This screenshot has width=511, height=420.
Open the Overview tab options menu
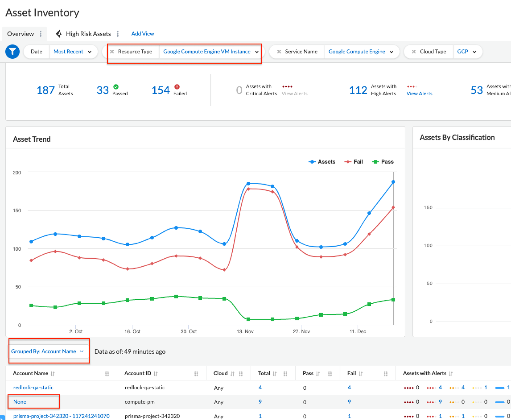[41, 34]
